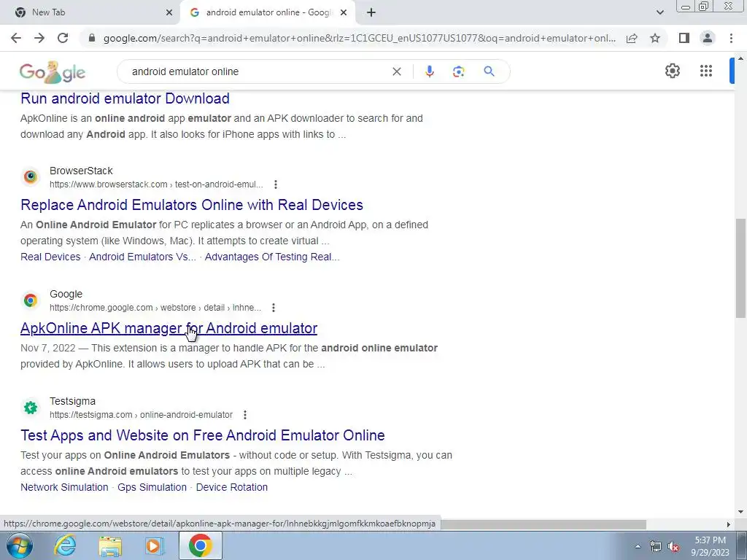Follow the Network Simulation sitelink
Image resolution: width=747 pixels, height=560 pixels.
point(64,487)
